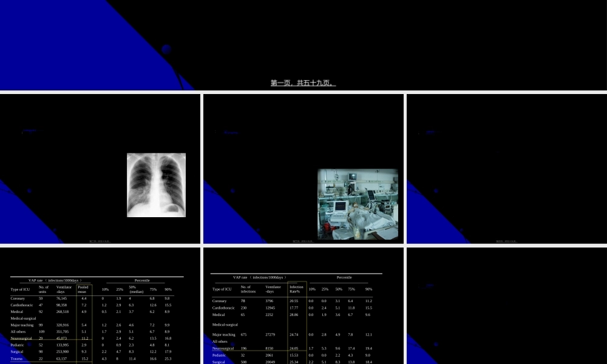Click the Cardiothoracic ventilator-days value 98,358
The height and width of the screenshot is (364, 607).
click(x=61, y=305)
